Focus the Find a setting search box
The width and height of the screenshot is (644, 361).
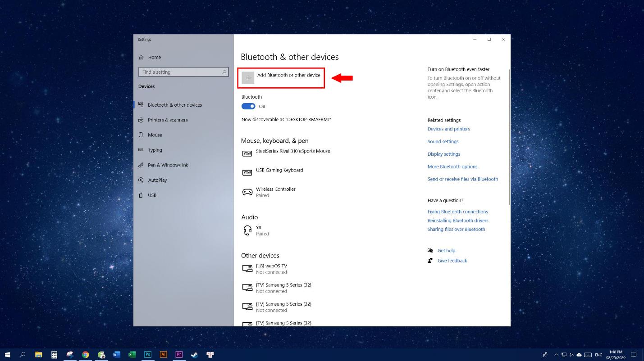[183, 72]
